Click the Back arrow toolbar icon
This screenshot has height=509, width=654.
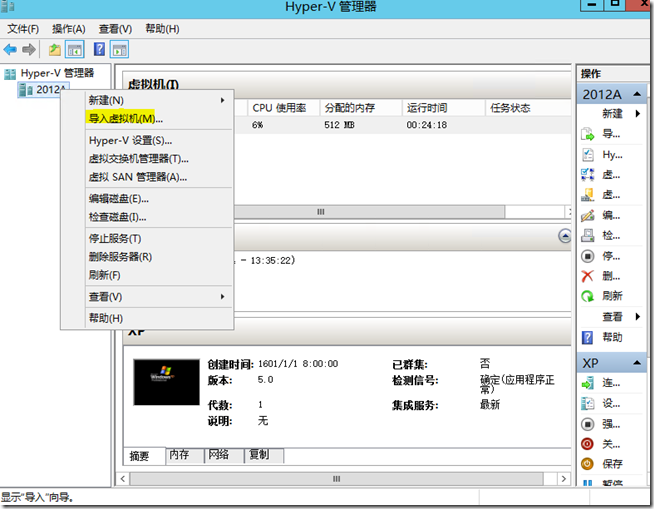pos(10,50)
